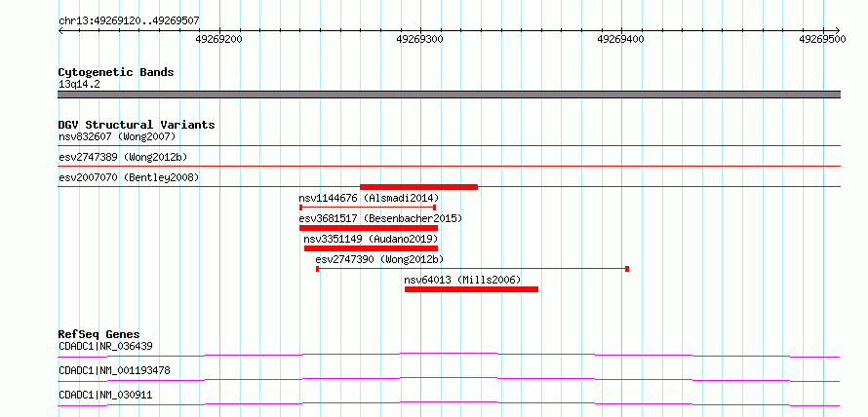
Task: Click thick red bar of esv2007070 variant
Action: click(x=418, y=187)
